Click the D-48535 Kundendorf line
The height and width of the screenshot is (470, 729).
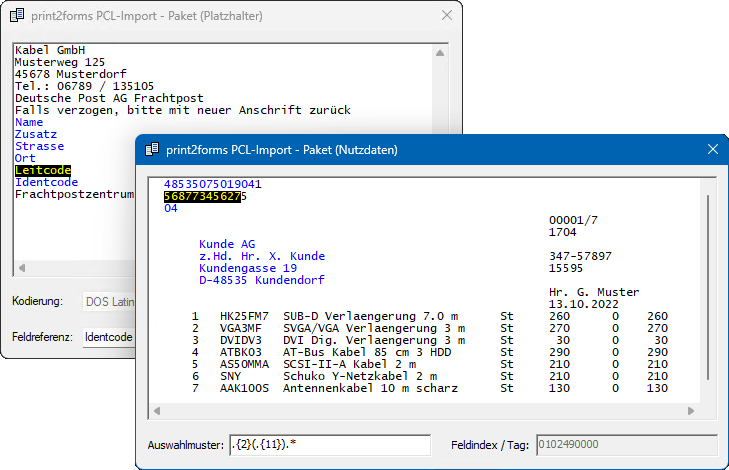(262, 280)
